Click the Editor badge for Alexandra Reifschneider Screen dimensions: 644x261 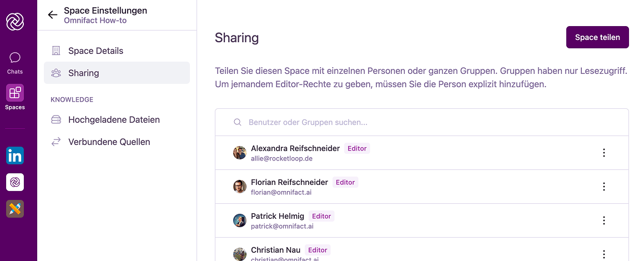(357, 148)
